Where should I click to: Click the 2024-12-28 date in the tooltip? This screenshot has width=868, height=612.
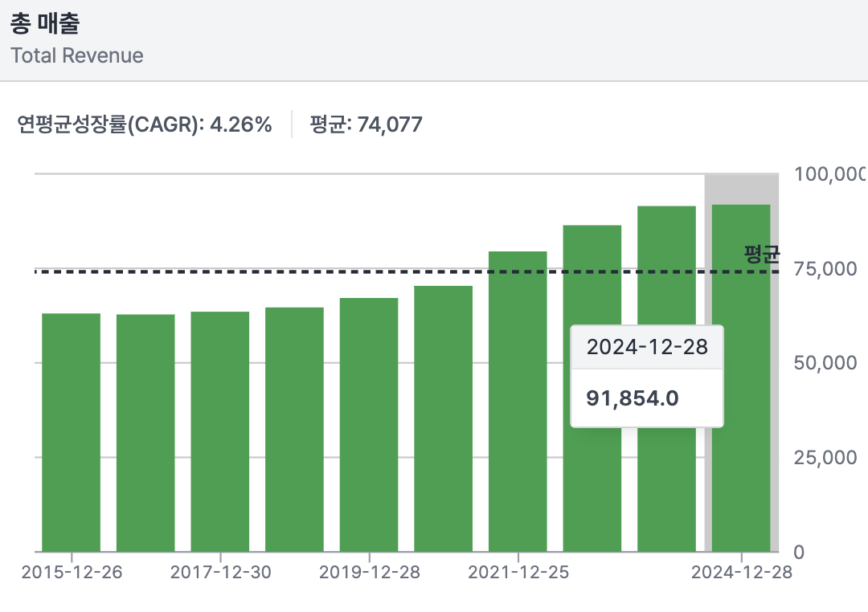coord(647,347)
